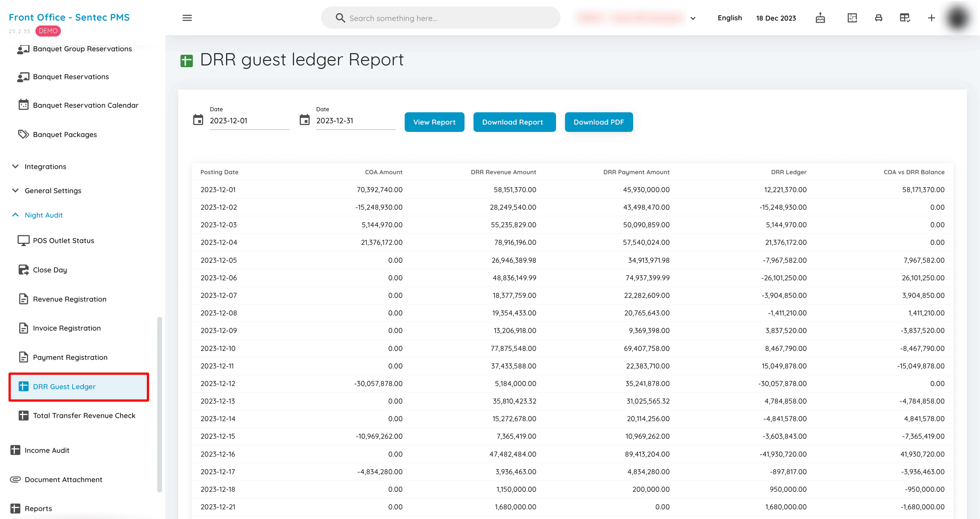Click the POS Outlet Status monitor icon
Viewport: 980px width, 519px height.
tap(23, 241)
